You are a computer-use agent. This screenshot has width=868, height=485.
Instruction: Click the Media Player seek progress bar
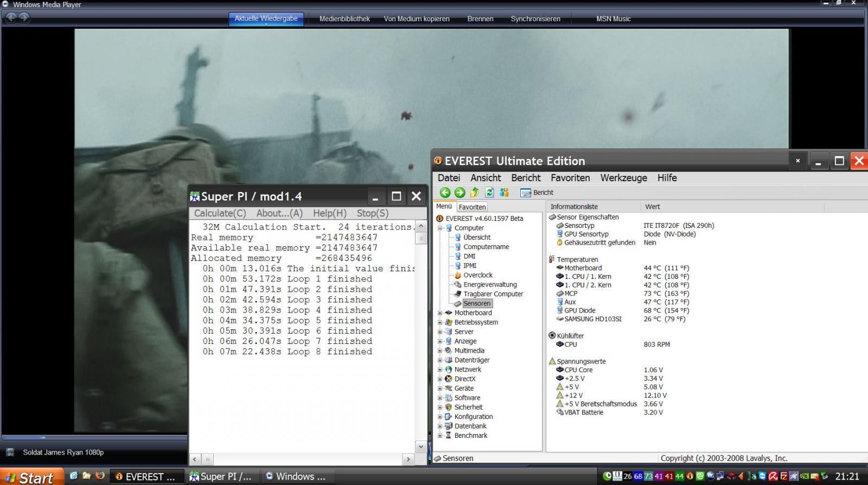[x=95, y=437]
